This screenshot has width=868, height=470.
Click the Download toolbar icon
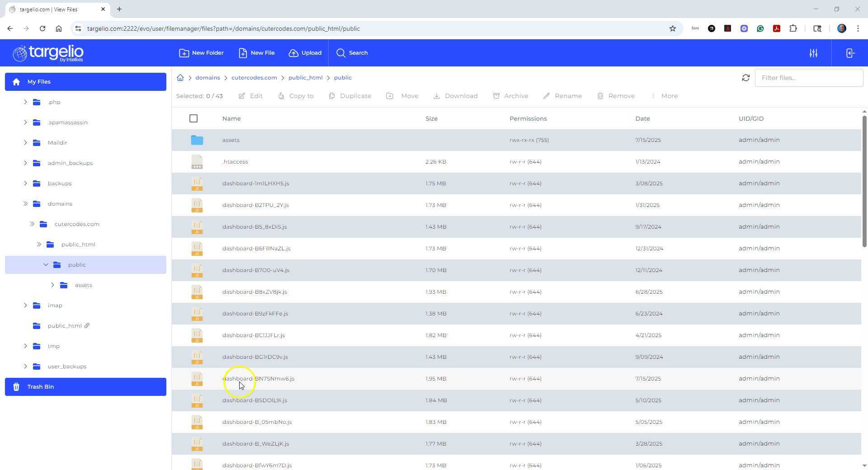pos(455,96)
